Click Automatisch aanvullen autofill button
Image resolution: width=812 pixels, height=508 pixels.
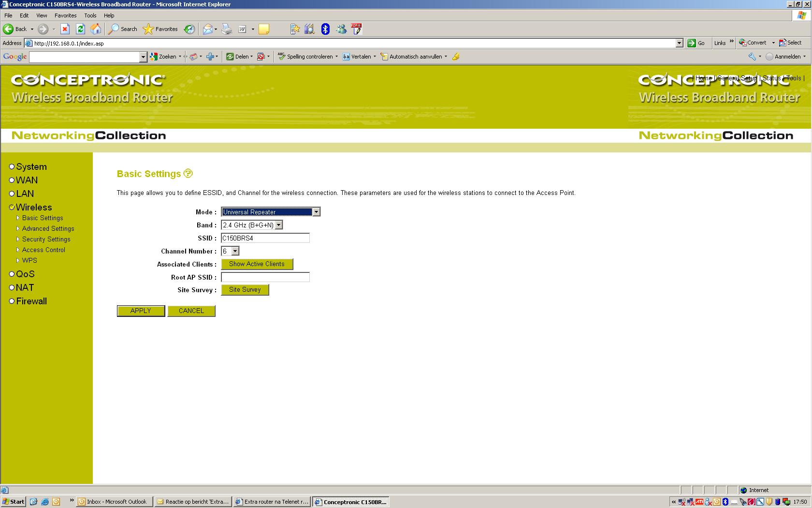411,57
